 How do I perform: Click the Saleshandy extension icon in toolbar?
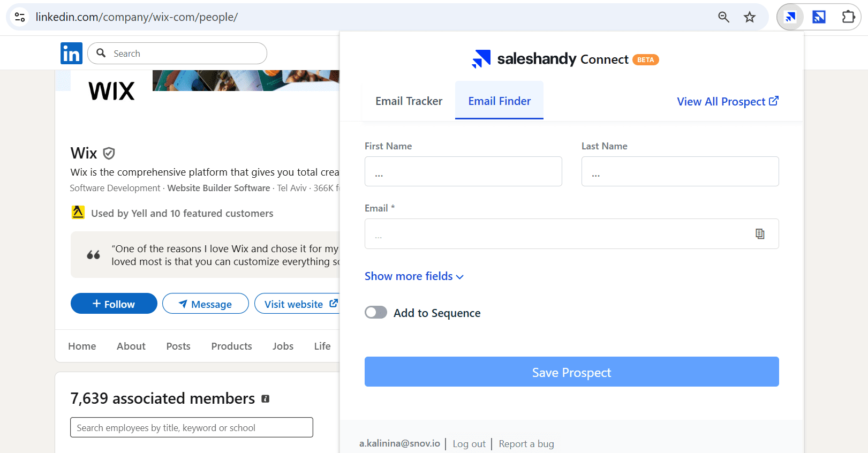click(x=790, y=17)
